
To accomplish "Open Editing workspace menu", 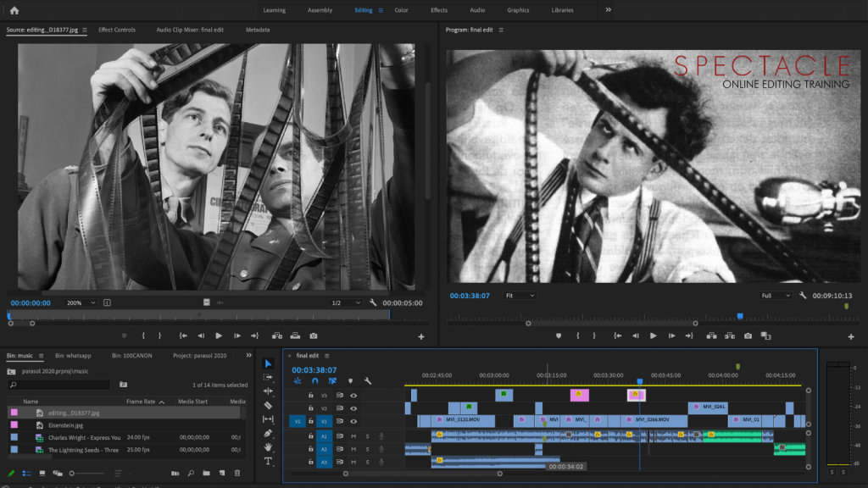I will (x=381, y=10).
